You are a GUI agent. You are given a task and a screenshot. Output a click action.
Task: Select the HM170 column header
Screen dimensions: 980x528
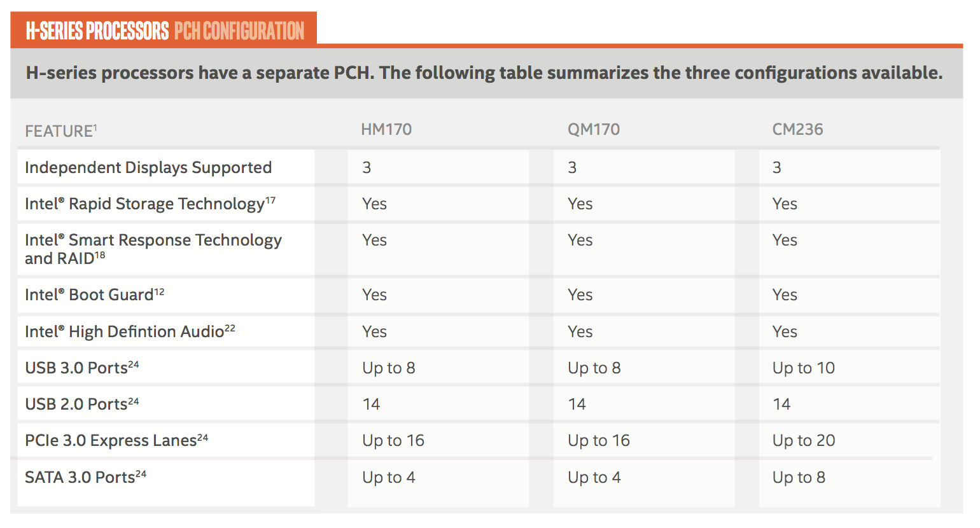(x=386, y=130)
